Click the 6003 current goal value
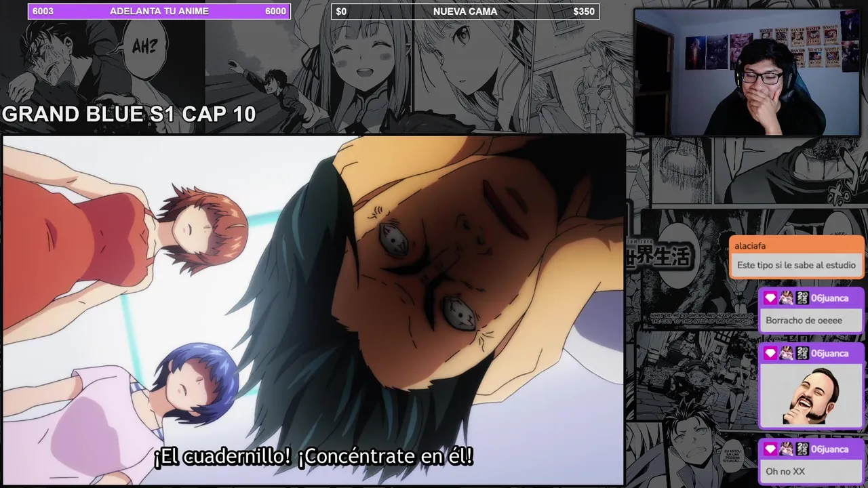Screen dimensions: 868x488 coord(43,12)
